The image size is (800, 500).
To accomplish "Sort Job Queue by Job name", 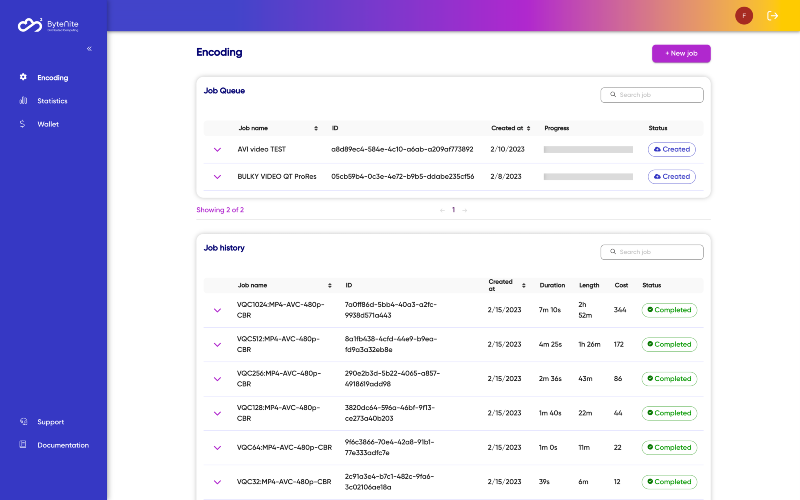I will 316,128.
